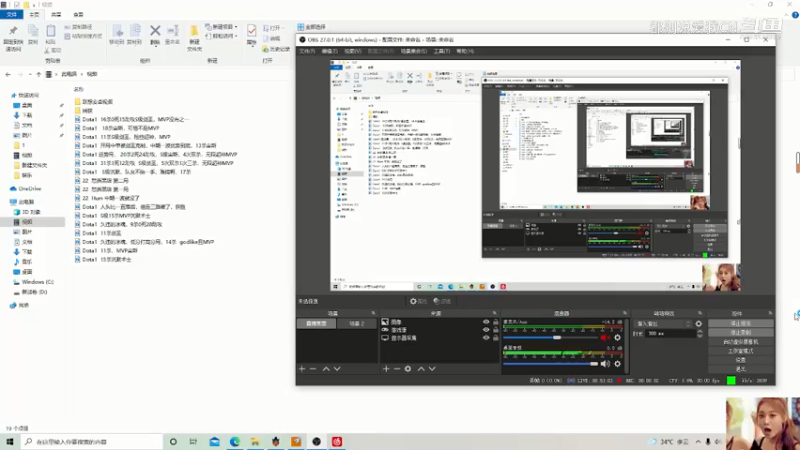Show hidden system tray icons chevron
This screenshot has width=800, height=450.
(697, 441)
